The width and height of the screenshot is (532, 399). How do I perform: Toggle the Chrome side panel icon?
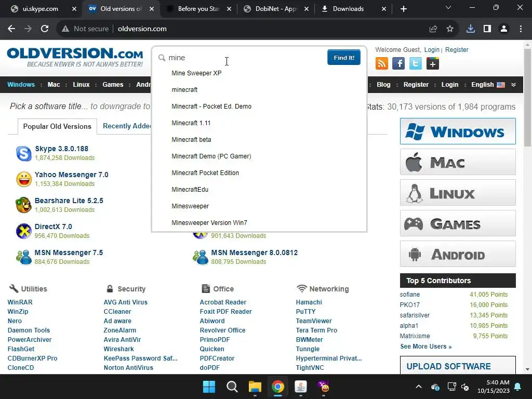tap(487, 29)
